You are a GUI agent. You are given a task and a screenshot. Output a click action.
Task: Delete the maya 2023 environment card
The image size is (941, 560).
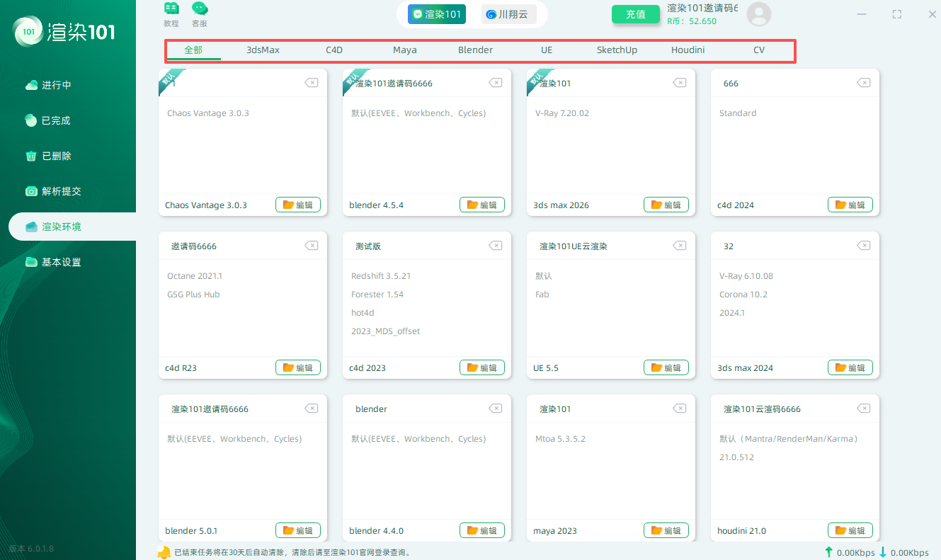680,408
